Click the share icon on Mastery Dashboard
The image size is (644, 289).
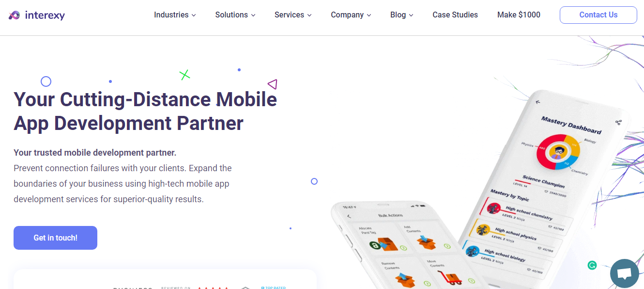618,123
